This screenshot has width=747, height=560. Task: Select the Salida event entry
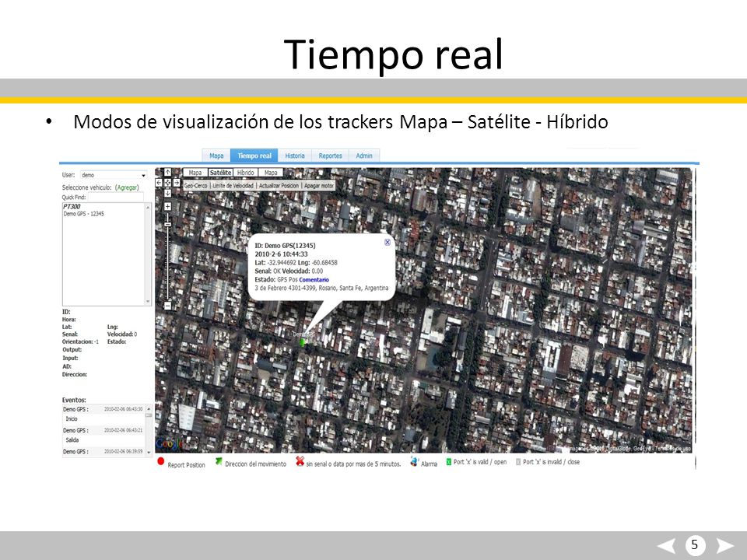pos(72,440)
